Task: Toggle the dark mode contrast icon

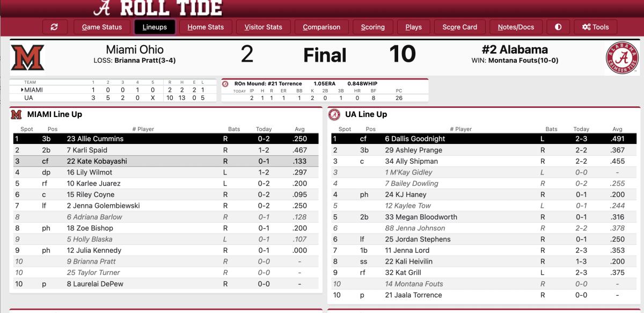Action: click(x=558, y=27)
